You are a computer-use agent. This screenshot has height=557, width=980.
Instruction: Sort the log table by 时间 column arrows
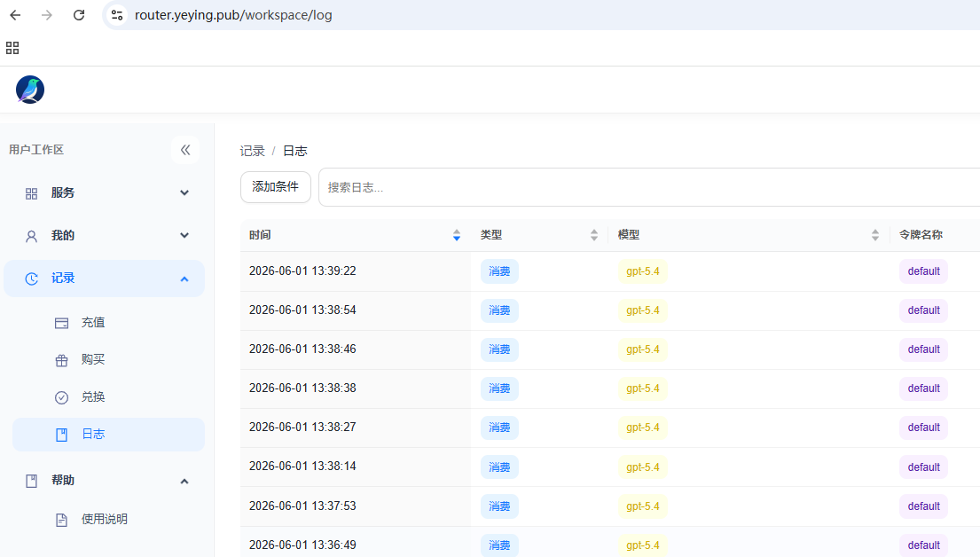pos(456,235)
